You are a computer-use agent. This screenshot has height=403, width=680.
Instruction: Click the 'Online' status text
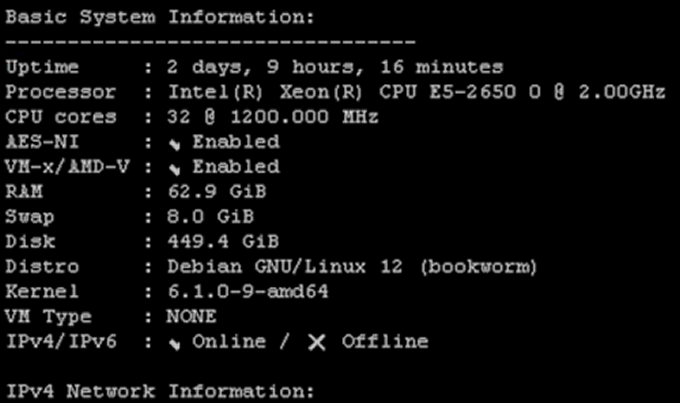[229, 342]
